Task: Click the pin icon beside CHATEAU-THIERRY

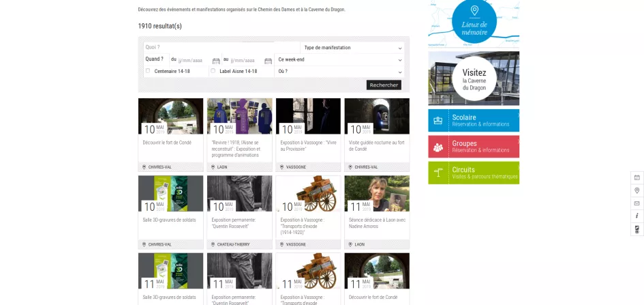Action: coord(213,244)
